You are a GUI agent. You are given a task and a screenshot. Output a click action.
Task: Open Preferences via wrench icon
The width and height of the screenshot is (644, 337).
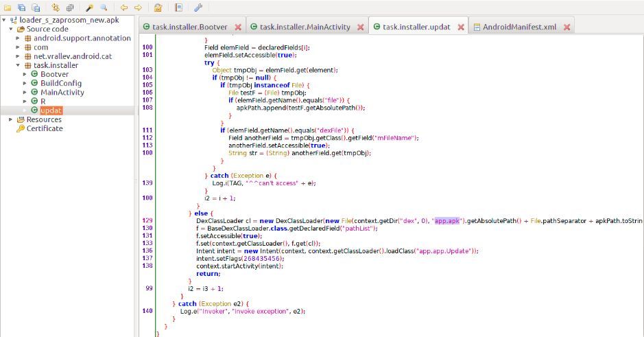tap(198, 8)
